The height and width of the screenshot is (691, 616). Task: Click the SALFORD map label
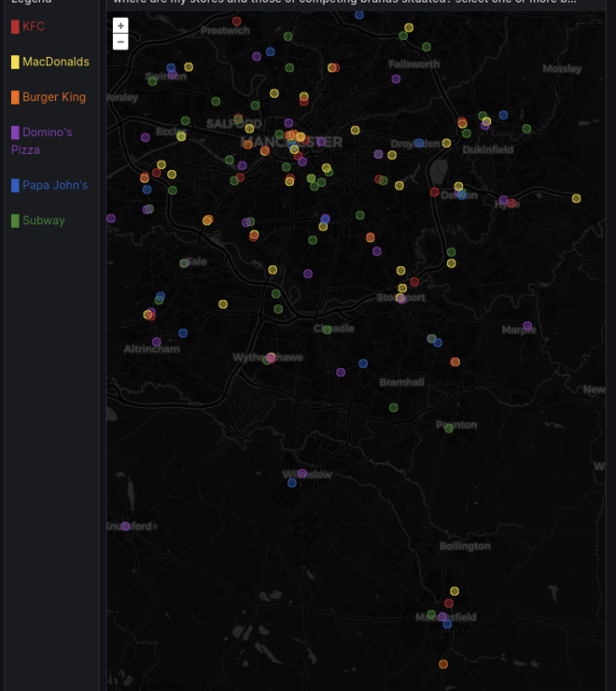point(234,124)
